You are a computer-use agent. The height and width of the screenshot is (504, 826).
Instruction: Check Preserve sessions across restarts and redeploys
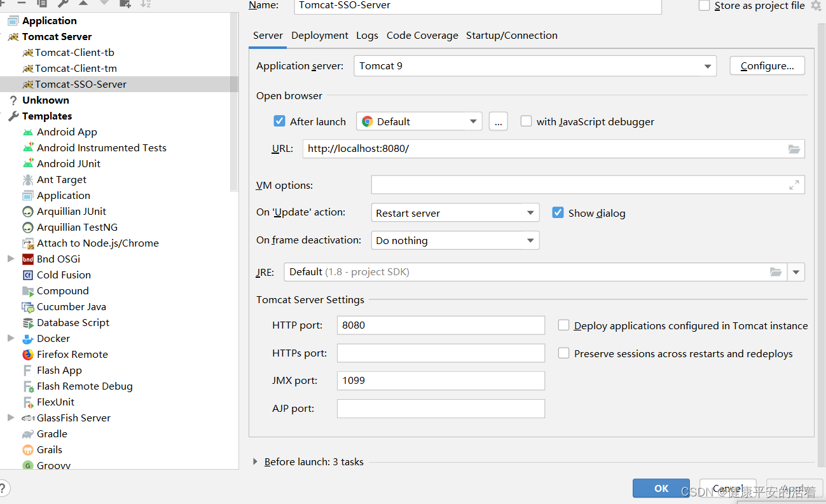click(x=563, y=353)
